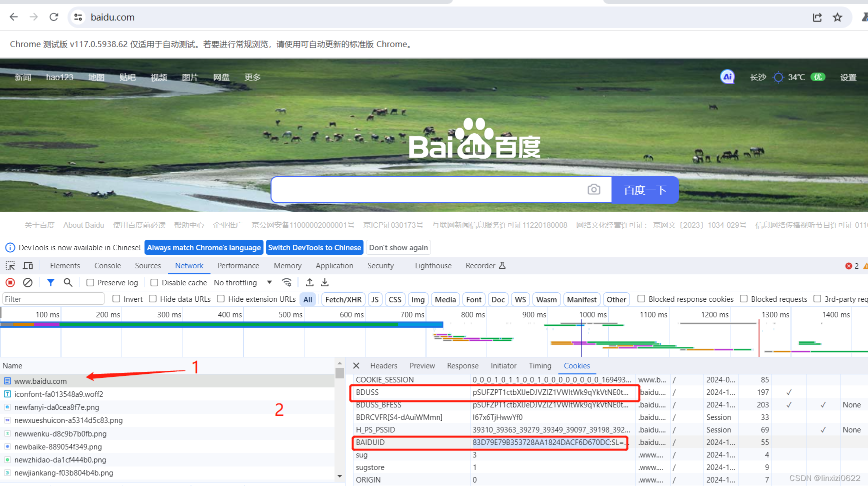This screenshot has width=868, height=486.
Task: Toggle the device toolbar icon
Action: coord(28,266)
